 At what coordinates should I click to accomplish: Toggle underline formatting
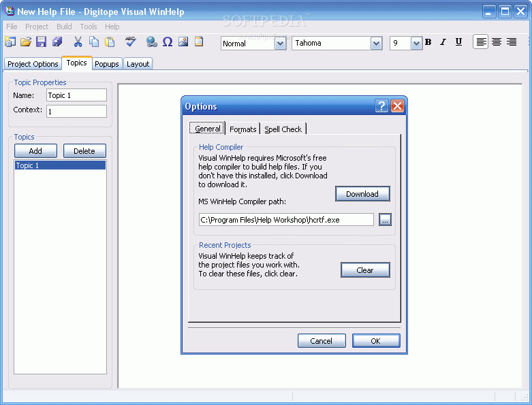click(x=458, y=42)
